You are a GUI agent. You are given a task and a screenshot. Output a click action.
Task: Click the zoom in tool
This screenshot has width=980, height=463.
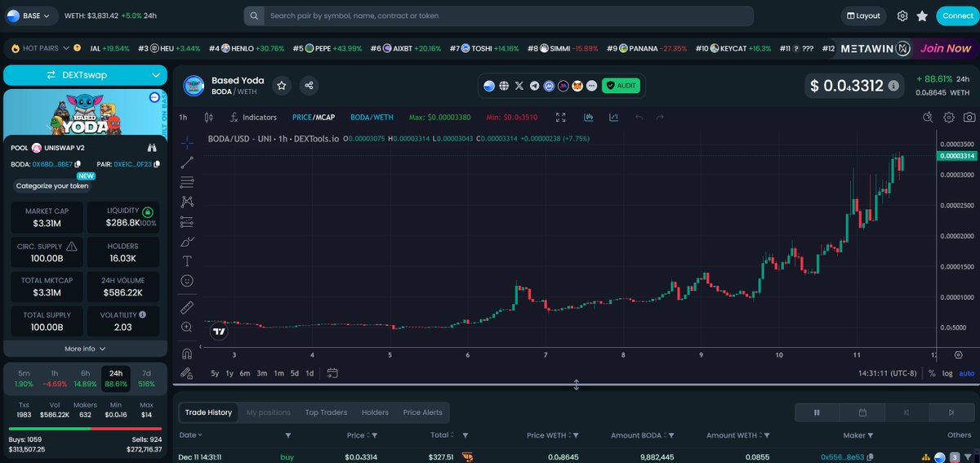(187, 327)
